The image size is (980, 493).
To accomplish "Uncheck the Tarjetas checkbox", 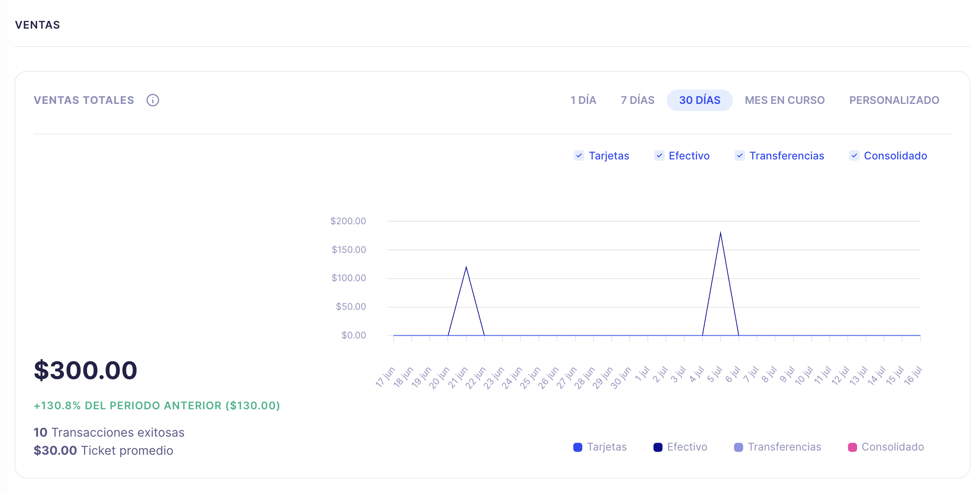I will [579, 156].
